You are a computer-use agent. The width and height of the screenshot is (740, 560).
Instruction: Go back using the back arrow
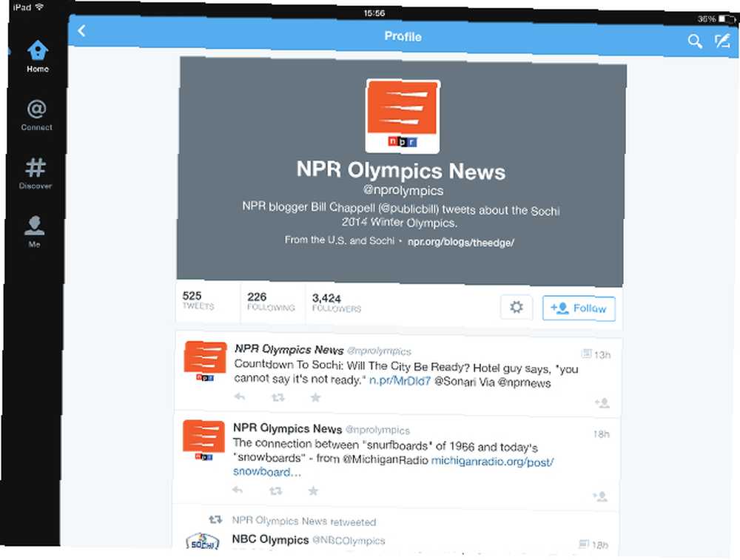tap(81, 31)
